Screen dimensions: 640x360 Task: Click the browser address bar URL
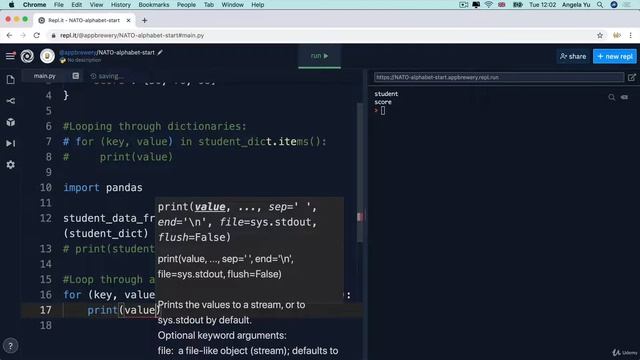132,36
